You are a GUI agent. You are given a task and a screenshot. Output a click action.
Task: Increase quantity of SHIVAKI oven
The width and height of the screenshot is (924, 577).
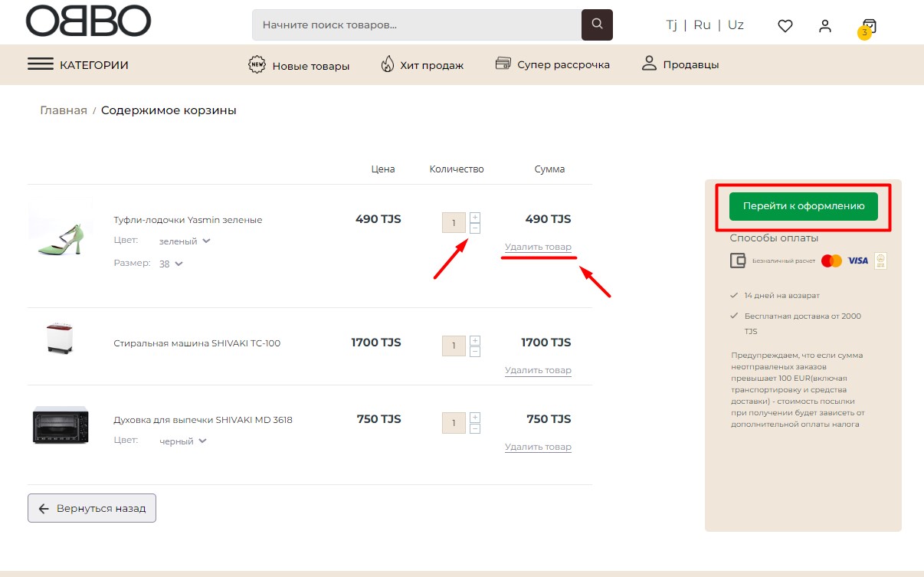click(x=475, y=417)
